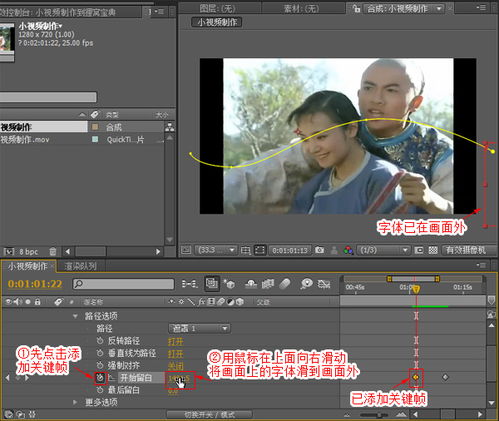The height and width of the screenshot is (421, 499).
Task: Open the resolution (1/3) dropdown
Action: [x=383, y=250]
